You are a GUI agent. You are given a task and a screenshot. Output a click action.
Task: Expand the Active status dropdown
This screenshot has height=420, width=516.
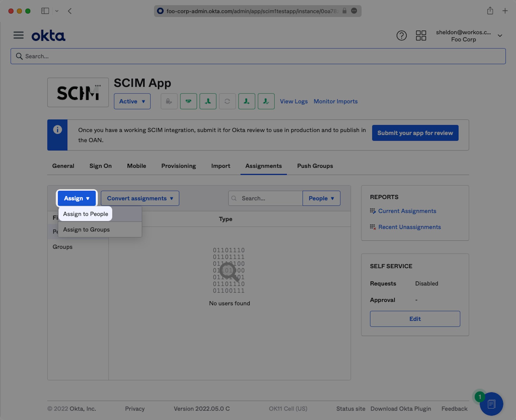point(132,101)
